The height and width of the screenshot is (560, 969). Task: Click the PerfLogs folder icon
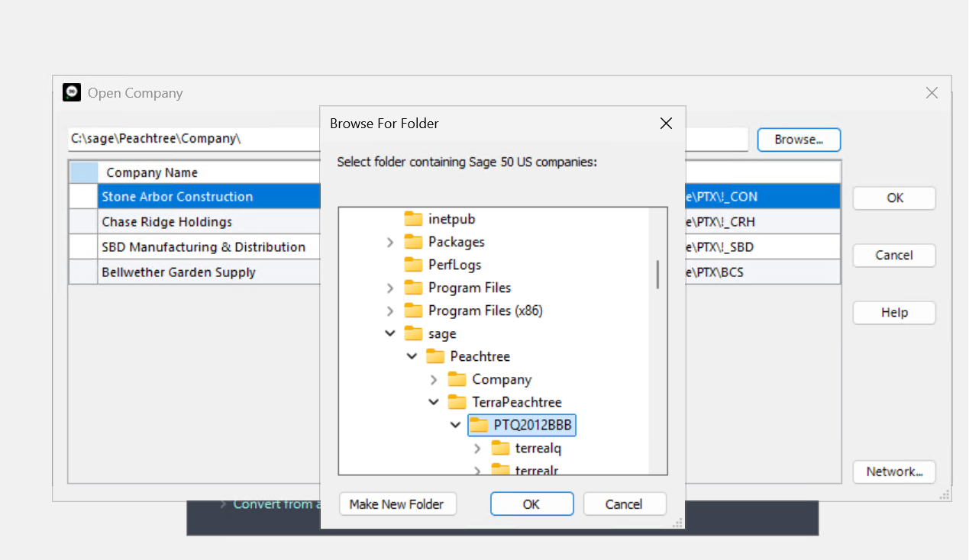pos(413,265)
